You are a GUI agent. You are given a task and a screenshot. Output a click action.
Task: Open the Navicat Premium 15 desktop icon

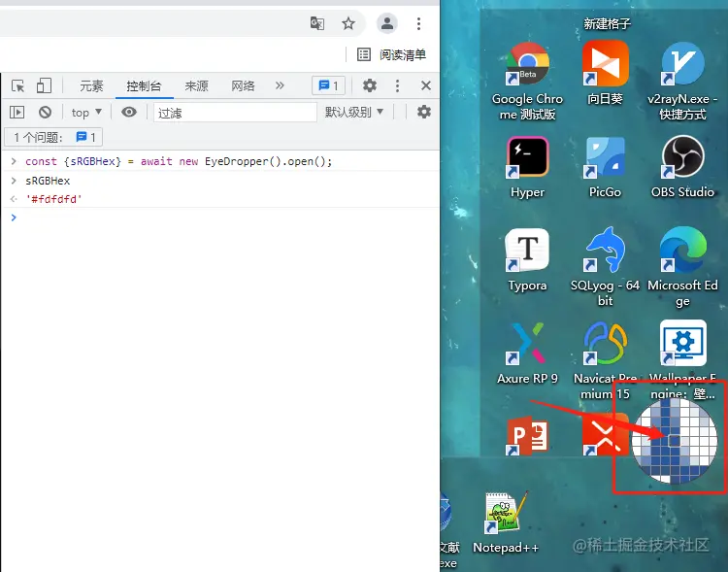click(605, 360)
